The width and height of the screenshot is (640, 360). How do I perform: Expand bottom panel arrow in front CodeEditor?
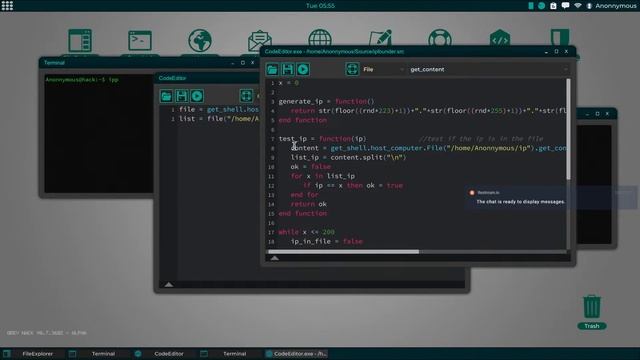275,258
